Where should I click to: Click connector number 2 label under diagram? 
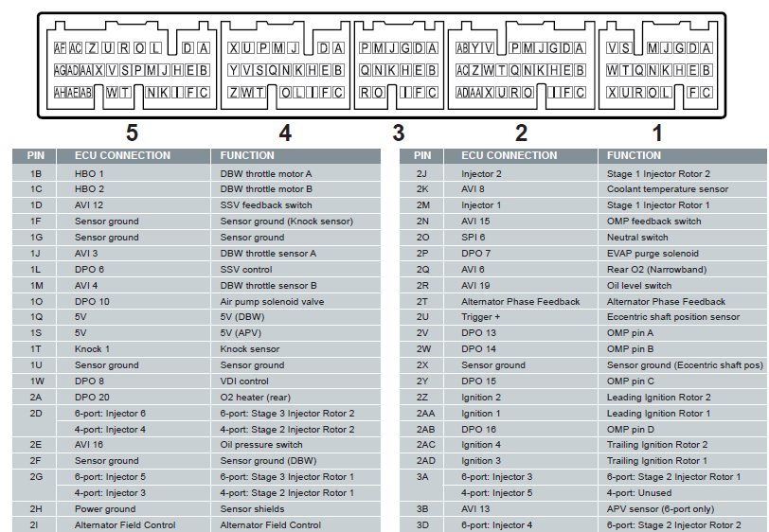[521, 133]
